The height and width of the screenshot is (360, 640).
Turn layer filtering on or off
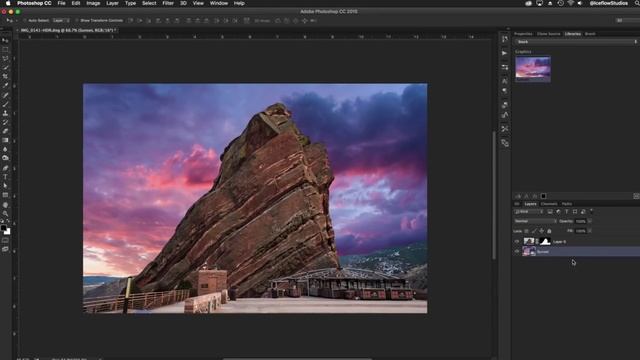click(x=591, y=211)
